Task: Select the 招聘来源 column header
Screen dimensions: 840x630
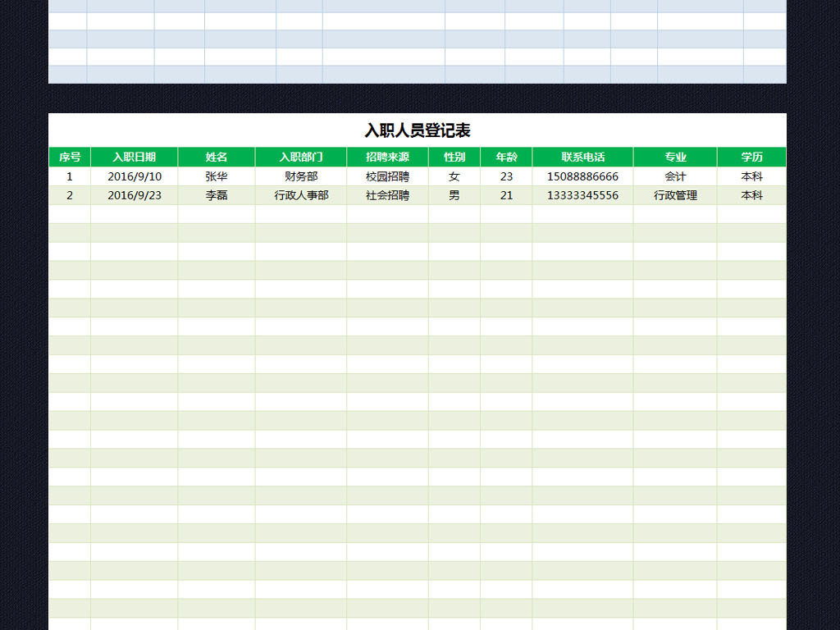Action: tap(387, 157)
